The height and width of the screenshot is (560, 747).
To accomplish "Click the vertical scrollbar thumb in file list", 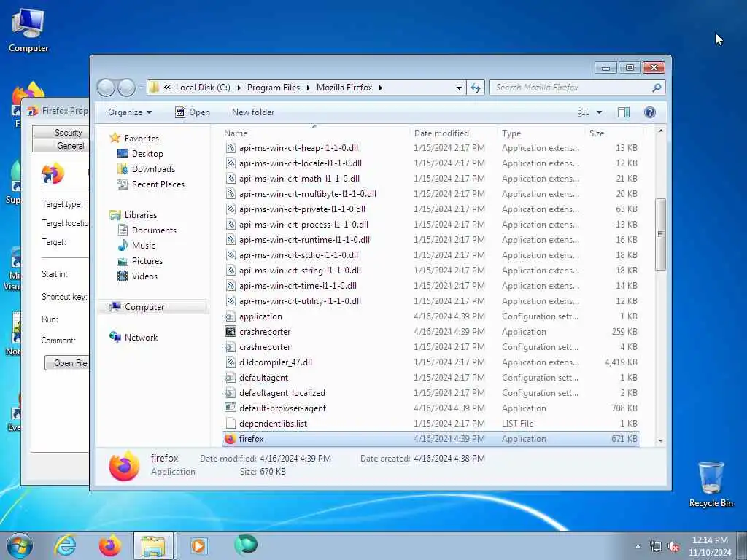I will [x=661, y=234].
